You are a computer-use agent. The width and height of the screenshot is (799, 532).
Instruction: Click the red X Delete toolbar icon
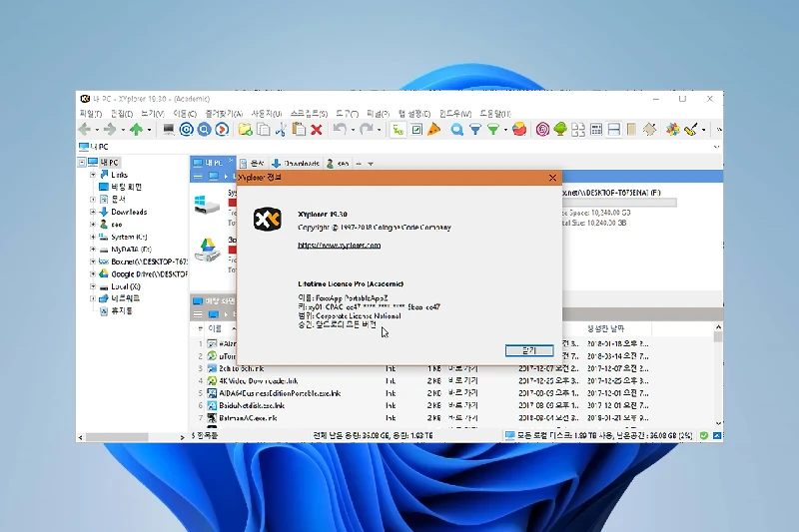(317, 130)
